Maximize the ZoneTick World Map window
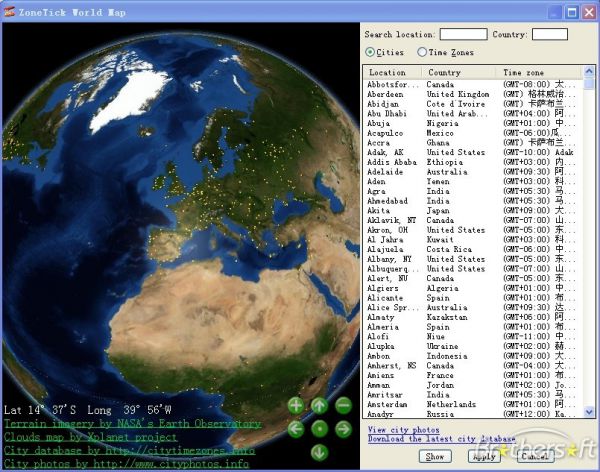This screenshot has width=600, height=472. click(572, 12)
